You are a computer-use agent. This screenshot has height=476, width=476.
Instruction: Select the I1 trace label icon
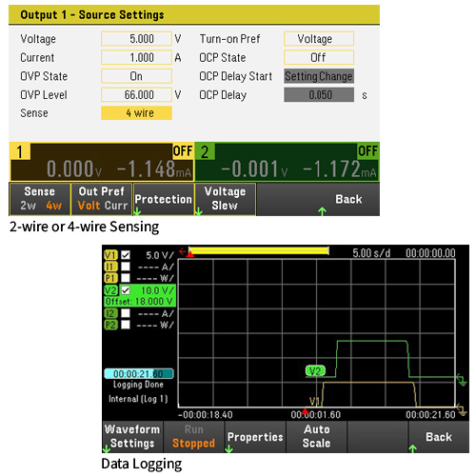(x=110, y=267)
